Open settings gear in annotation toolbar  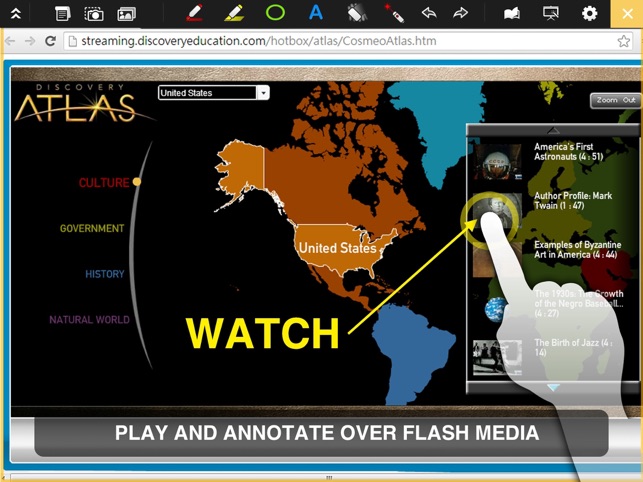click(x=589, y=14)
